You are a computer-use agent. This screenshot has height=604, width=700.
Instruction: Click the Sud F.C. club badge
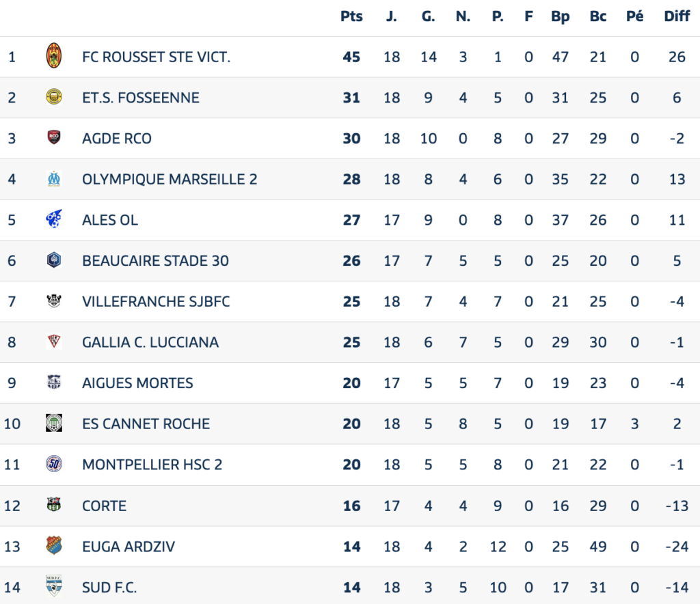point(54,586)
